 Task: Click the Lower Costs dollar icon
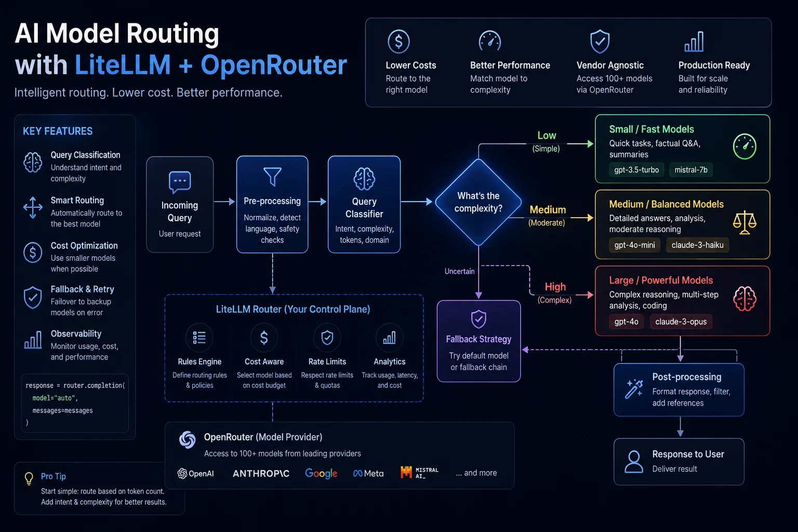pyautogui.click(x=398, y=42)
